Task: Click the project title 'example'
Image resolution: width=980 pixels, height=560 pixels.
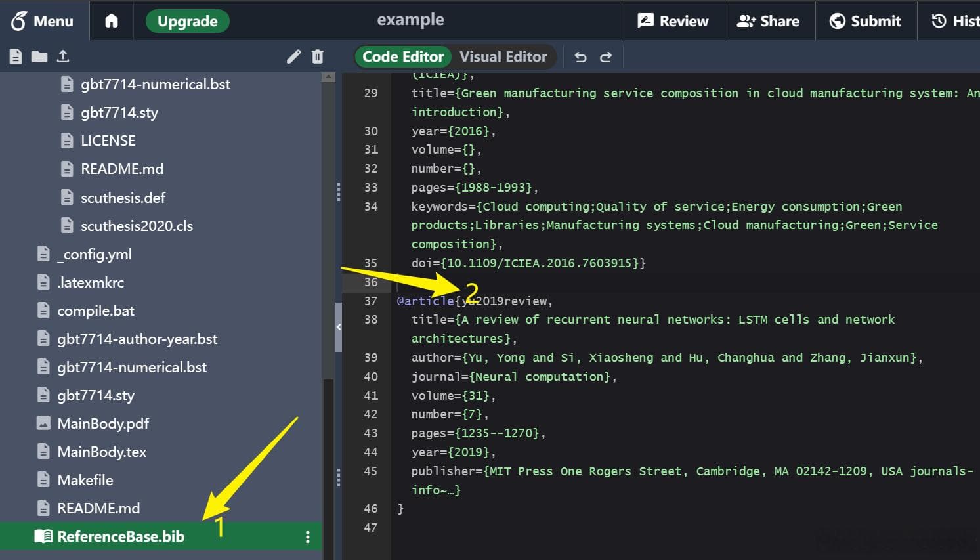Action: coord(411,20)
